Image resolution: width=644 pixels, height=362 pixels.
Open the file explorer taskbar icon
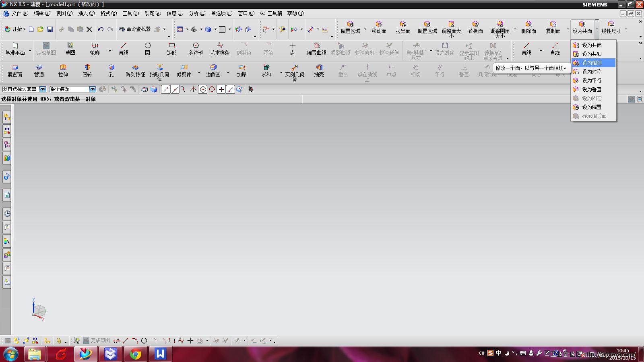coord(35,354)
